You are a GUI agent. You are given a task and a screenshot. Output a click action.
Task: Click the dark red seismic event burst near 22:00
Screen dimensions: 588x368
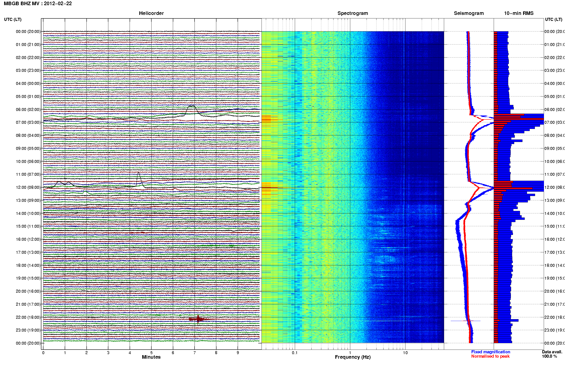[x=198, y=319]
